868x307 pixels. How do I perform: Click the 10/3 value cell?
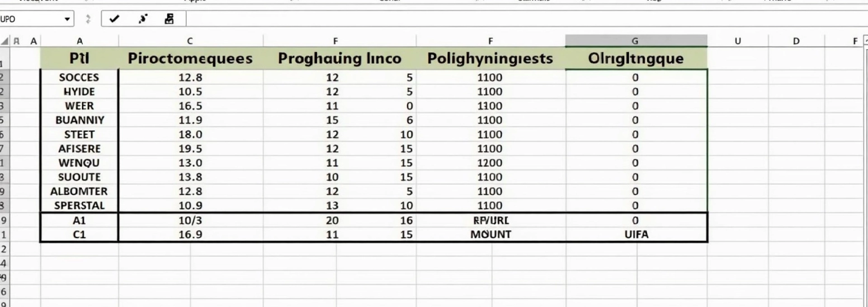pos(190,220)
